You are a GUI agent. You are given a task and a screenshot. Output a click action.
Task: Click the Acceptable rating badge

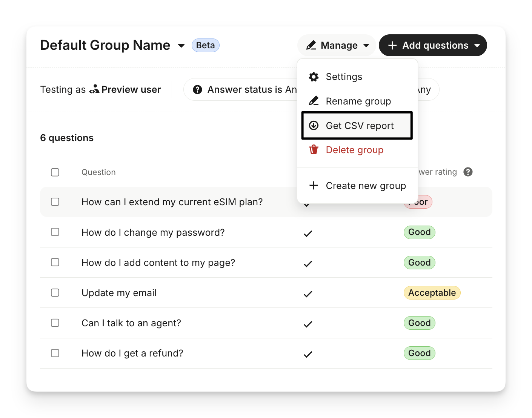[432, 293]
